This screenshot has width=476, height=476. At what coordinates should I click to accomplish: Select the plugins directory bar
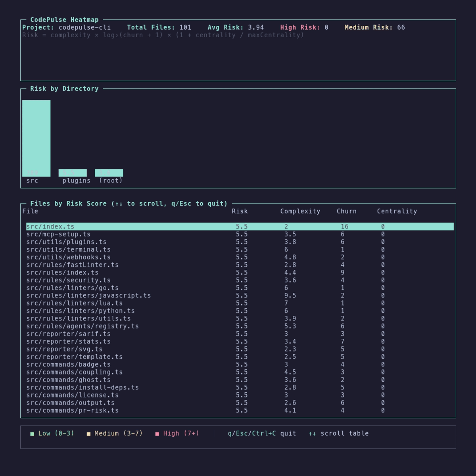pos(73,173)
